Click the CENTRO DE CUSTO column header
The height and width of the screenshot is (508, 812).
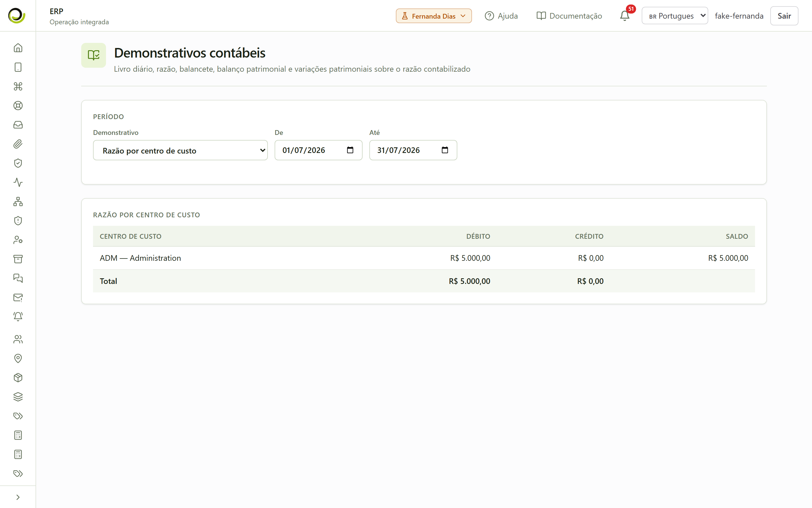131,236
